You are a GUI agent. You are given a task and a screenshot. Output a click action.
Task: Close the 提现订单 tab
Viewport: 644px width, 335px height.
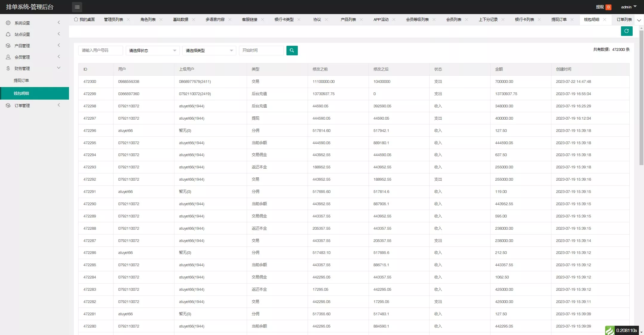click(572, 19)
